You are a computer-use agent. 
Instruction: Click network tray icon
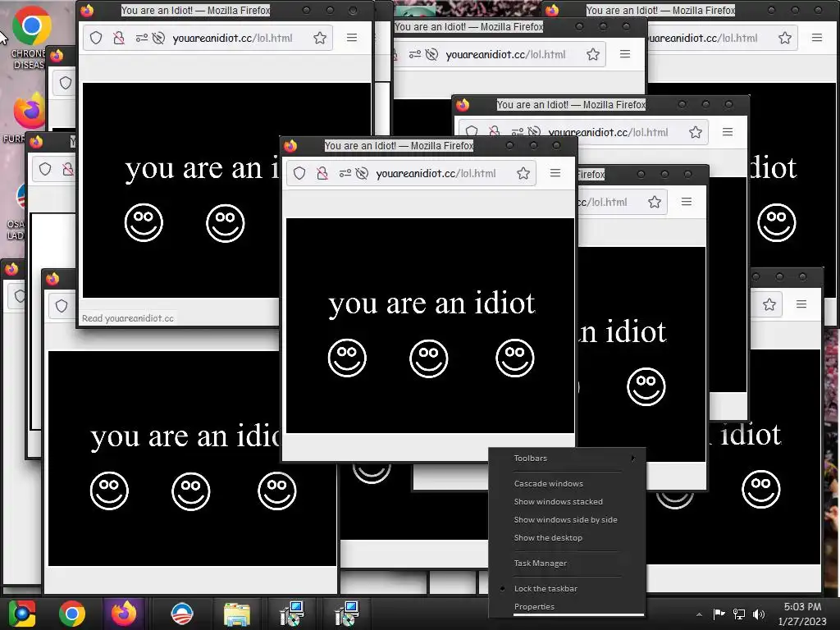pos(739,614)
